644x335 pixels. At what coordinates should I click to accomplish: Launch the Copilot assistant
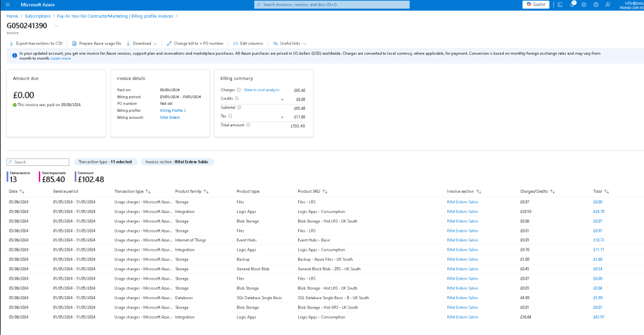(x=536, y=4)
